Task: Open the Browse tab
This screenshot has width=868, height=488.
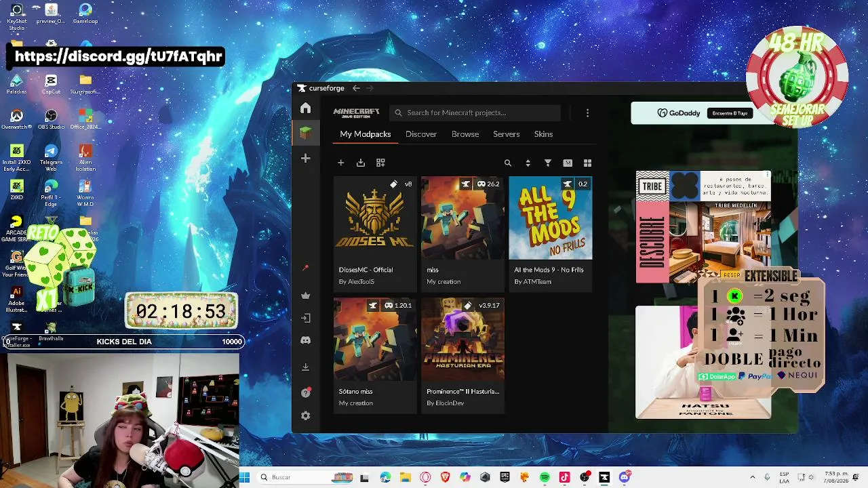Action: pyautogui.click(x=465, y=134)
